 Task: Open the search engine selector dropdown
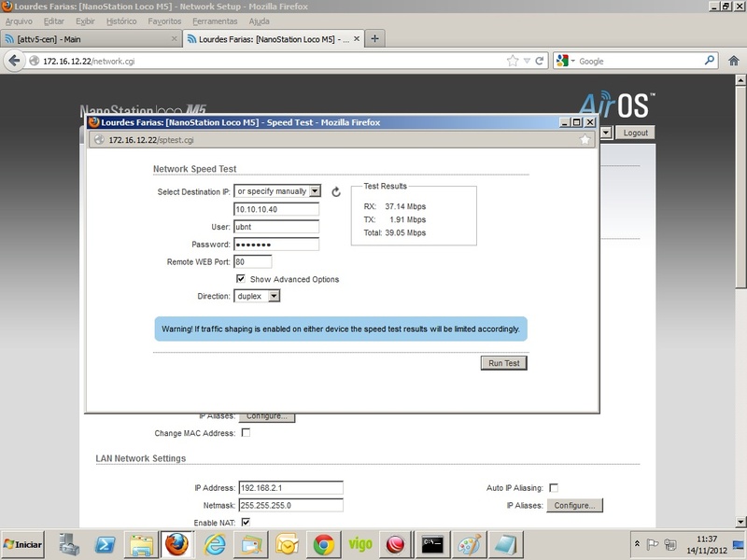coord(566,61)
